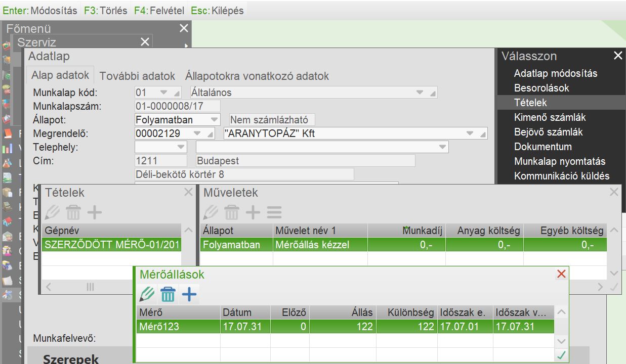626x364 pixels.
Task: Click the Enter: Módosítás shortcut
Action: (40, 10)
